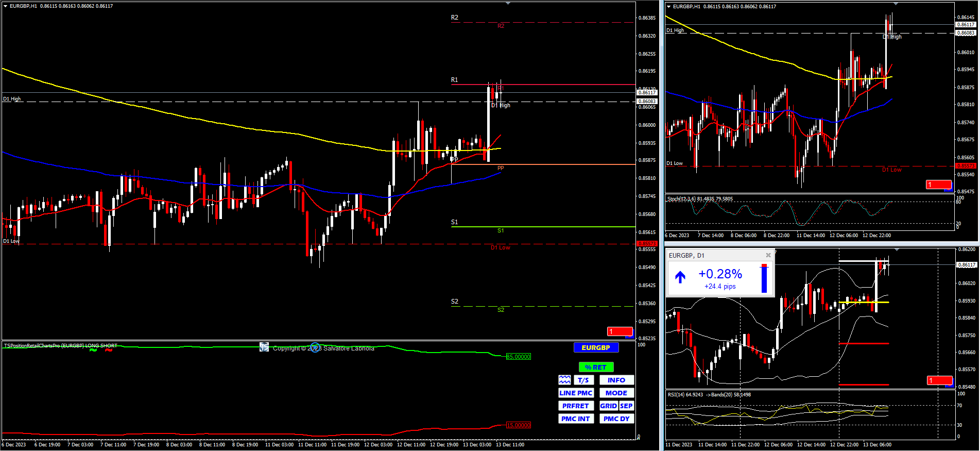Close the EURGBP, D1 info widget
The height and width of the screenshot is (451, 980).
[768, 255]
